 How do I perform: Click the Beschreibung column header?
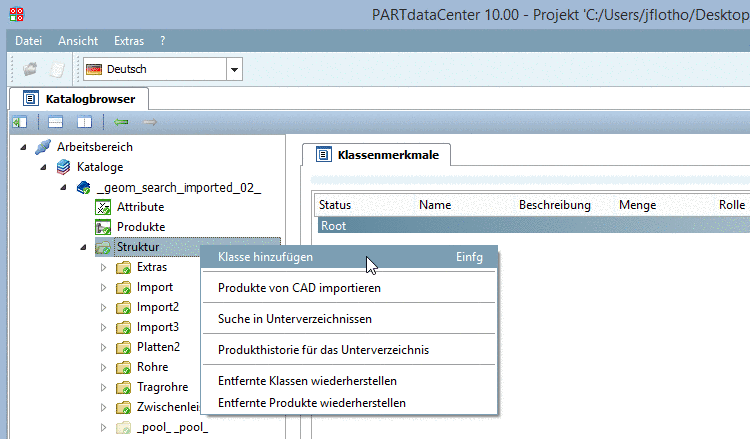coord(554,205)
